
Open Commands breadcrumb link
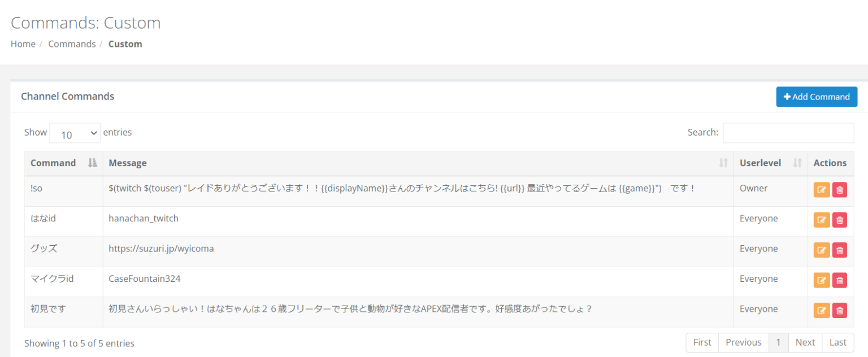click(x=72, y=44)
